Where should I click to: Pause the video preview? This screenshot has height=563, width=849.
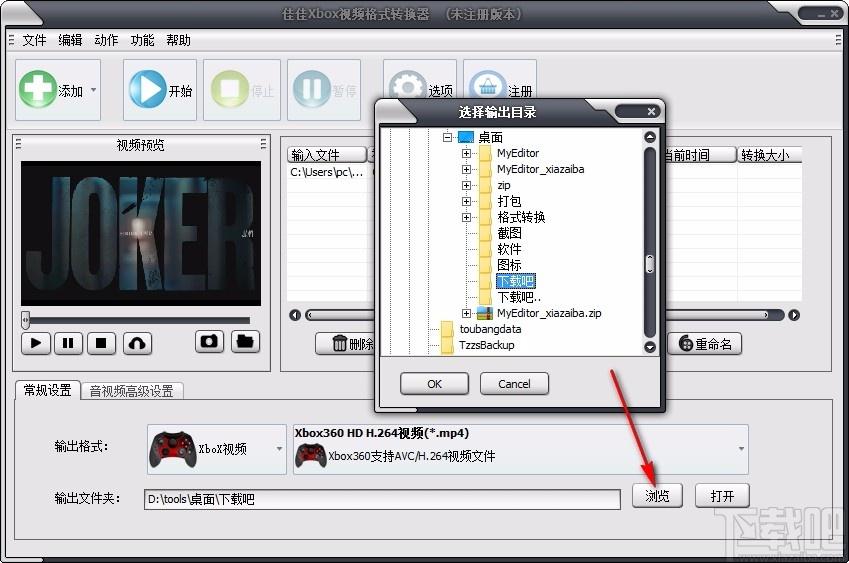68,343
